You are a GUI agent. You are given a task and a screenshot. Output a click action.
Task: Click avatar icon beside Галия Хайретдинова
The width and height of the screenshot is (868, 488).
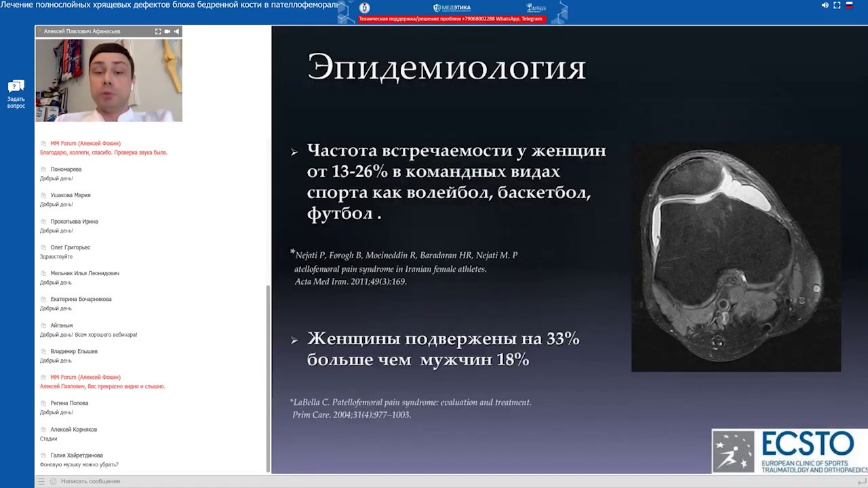point(44,455)
